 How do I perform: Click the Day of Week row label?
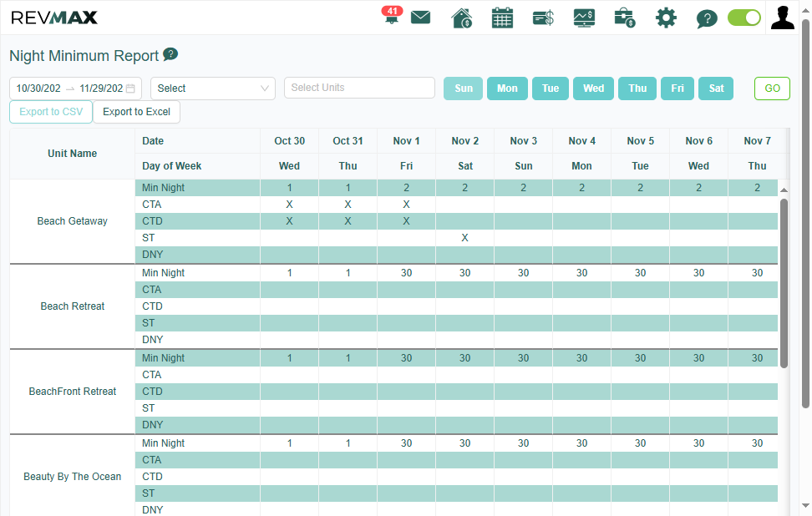click(171, 166)
